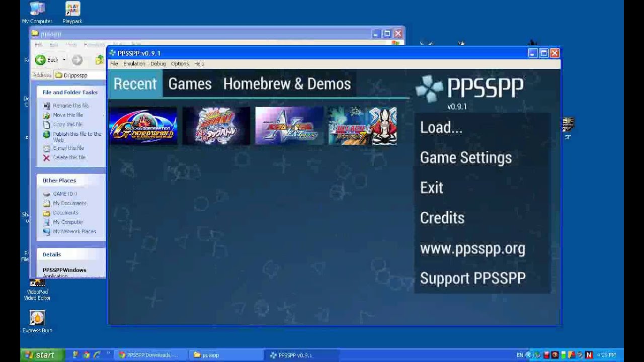Select the Playpark desktop icon
Screen dimensions: 644x362
coord(72,13)
